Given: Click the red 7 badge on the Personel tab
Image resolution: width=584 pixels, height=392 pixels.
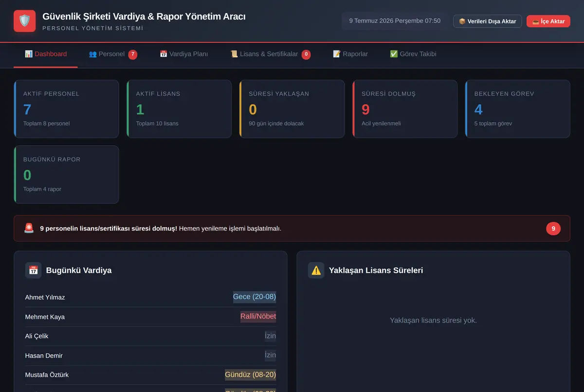Looking at the screenshot, I should tap(133, 54).
